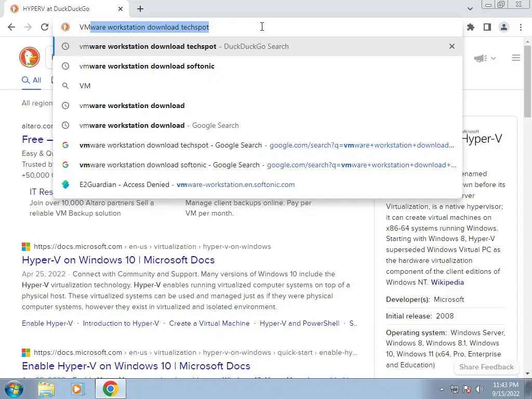This screenshot has height=399, width=532.
Task: Launch Windows Media Player from taskbar
Action: point(78,389)
